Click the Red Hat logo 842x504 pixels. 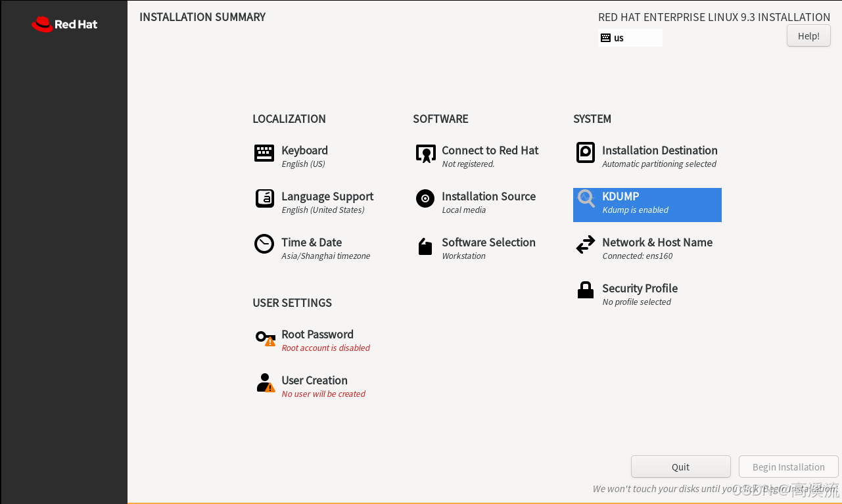[x=64, y=25]
